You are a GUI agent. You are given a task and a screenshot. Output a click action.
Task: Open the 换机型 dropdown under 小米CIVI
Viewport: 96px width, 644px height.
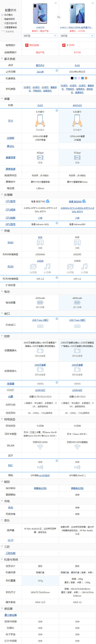point(40,36)
